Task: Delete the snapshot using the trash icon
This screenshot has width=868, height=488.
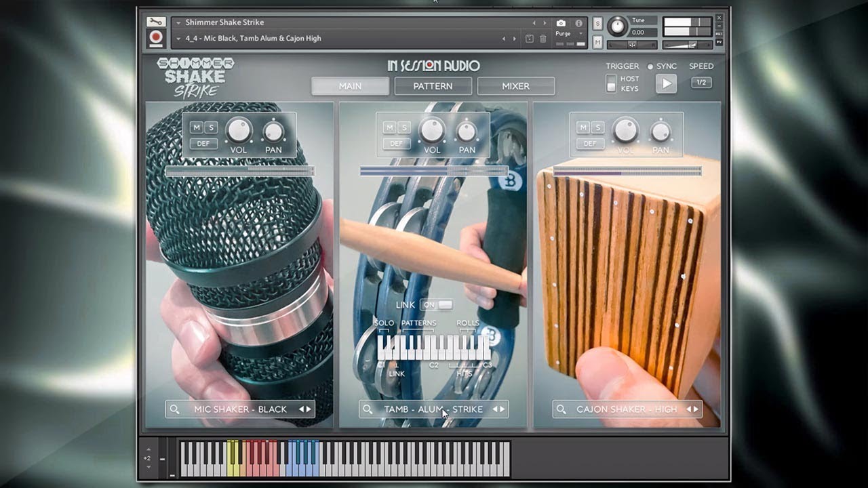Action: [x=543, y=39]
